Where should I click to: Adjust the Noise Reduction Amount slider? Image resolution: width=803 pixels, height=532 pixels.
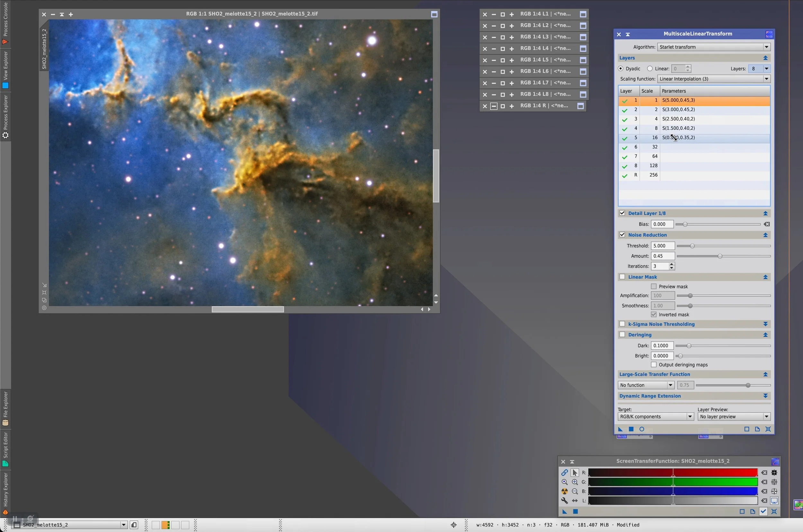click(720, 256)
